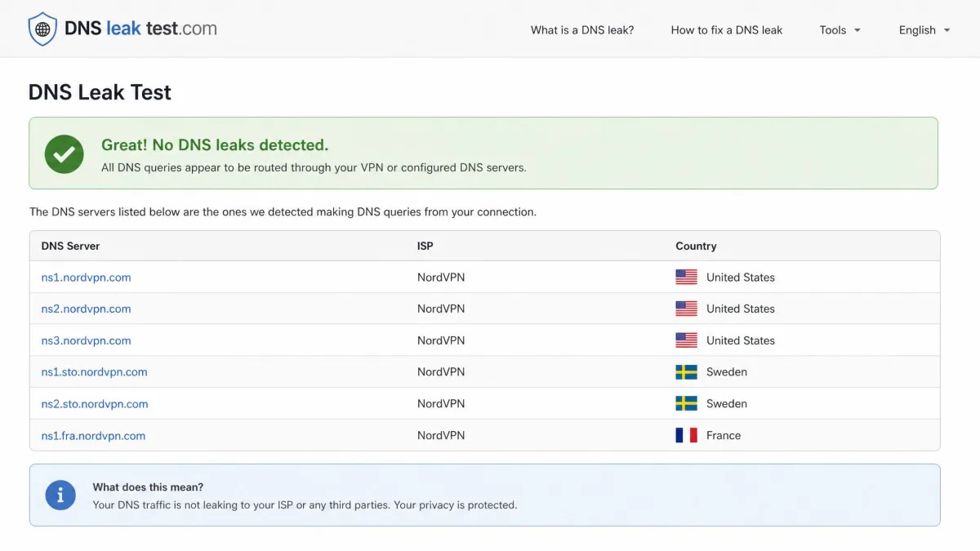Viewport: 980px width, 551px height.
Task: Click NordVPN ISP in ns2.sto.nordvpn.com row
Action: coord(441,403)
